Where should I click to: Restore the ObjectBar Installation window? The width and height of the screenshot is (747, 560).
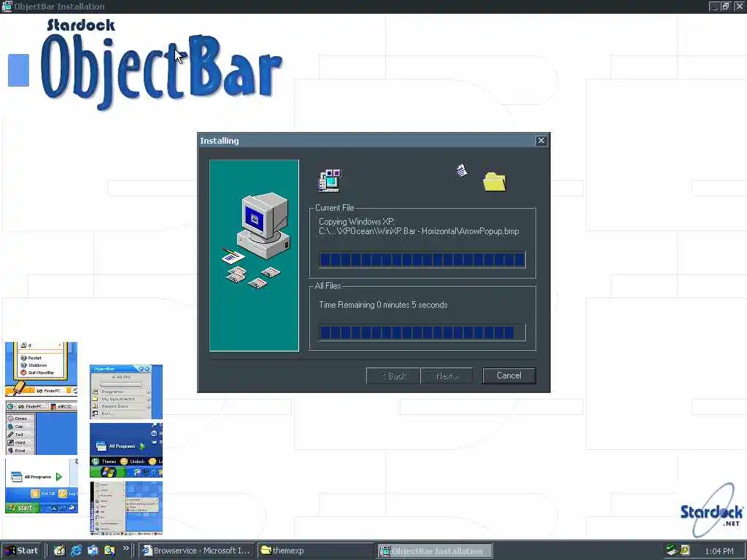[x=726, y=6]
